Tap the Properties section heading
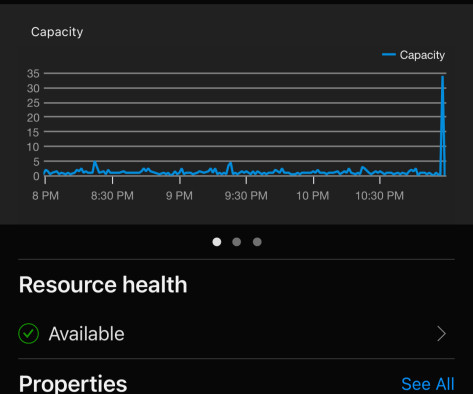 tap(73, 384)
